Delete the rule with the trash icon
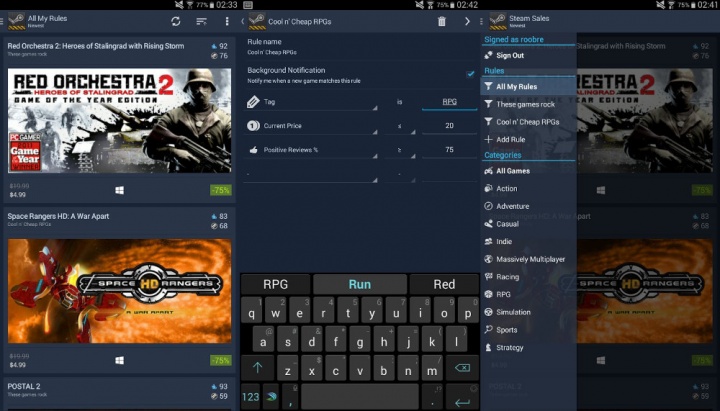Image resolution: width=720 pixels, height=411 pixels. click(441, 21)
